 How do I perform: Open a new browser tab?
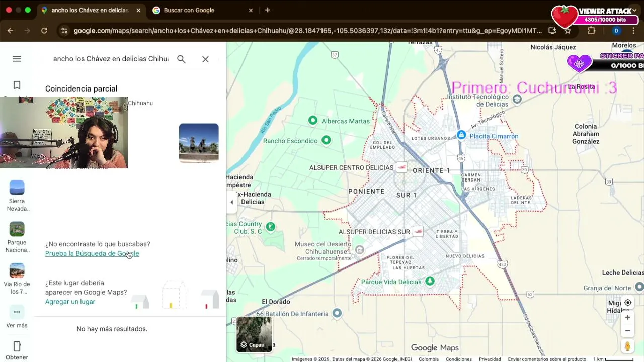click(x=268, y=10)
